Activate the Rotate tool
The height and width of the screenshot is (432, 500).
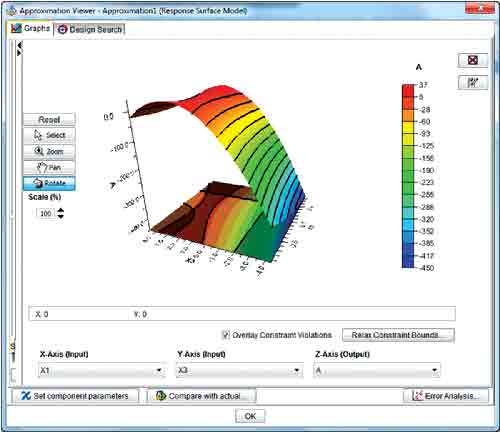pyautogui.click(x=49, y=183)
